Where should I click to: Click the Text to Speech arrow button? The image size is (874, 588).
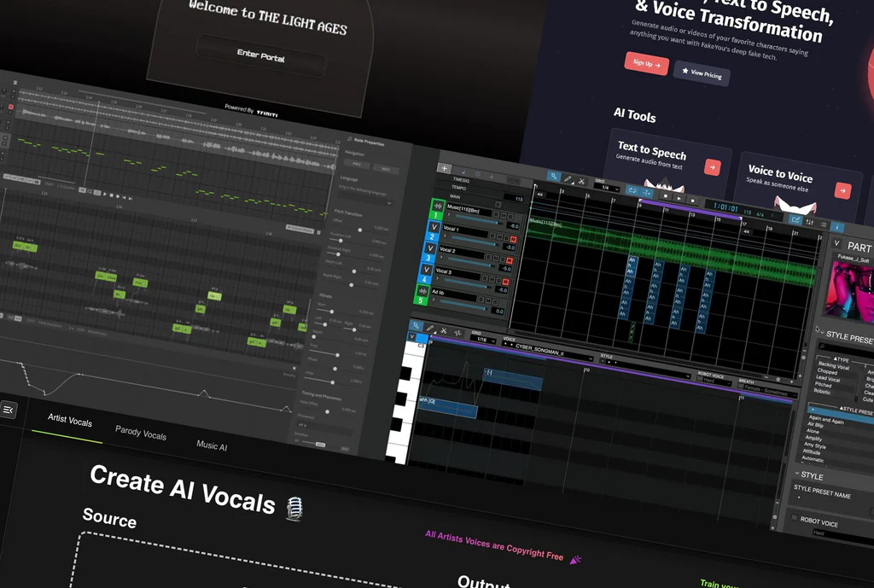[x=712, y=167]
